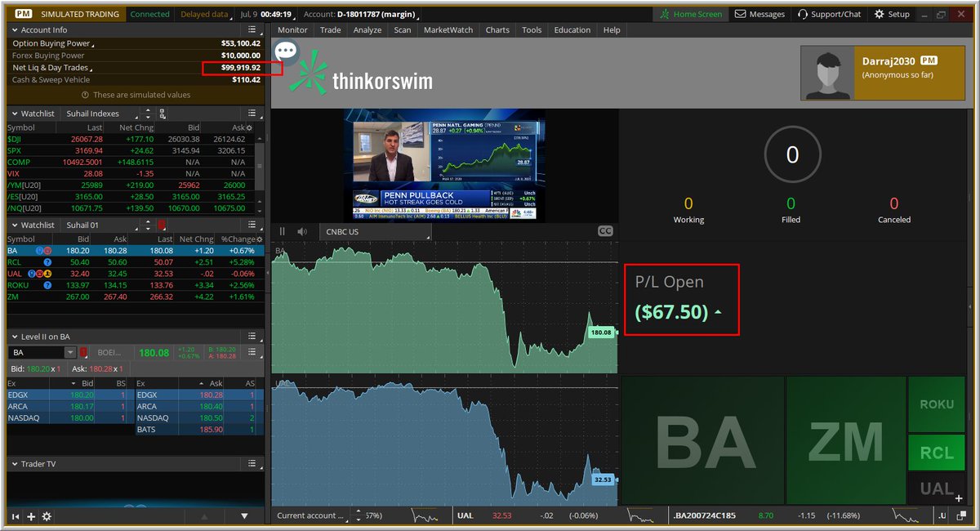
Task: Select VIX row in Suhail Indexes
Action: [x=131, y=174]
